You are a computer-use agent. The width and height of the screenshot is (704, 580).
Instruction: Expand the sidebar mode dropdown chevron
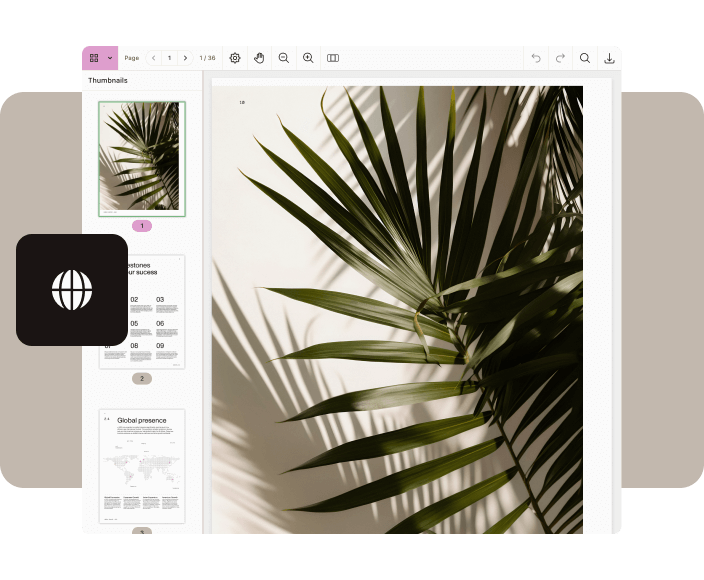pos(110,58)
